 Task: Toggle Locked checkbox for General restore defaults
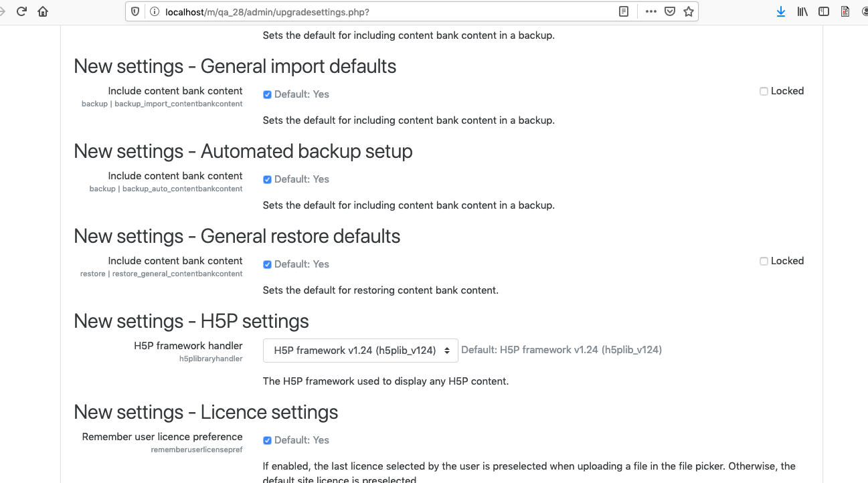tap(764, 262)
